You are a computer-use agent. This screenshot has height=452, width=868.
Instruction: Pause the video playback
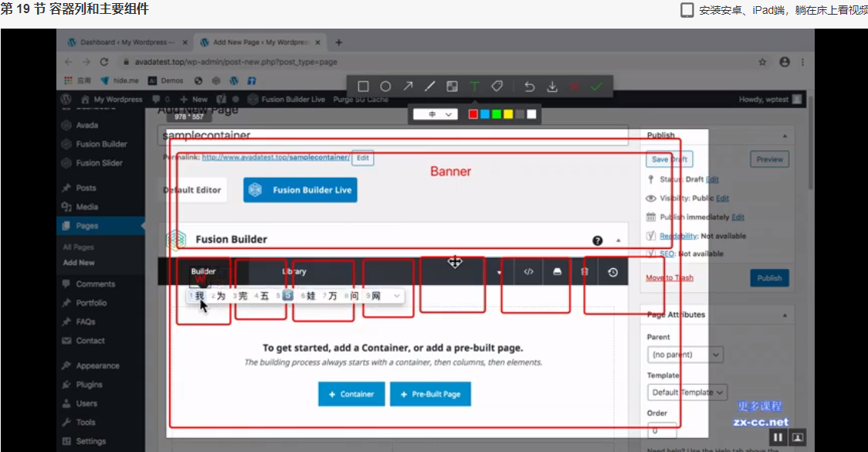pos(778,437)
